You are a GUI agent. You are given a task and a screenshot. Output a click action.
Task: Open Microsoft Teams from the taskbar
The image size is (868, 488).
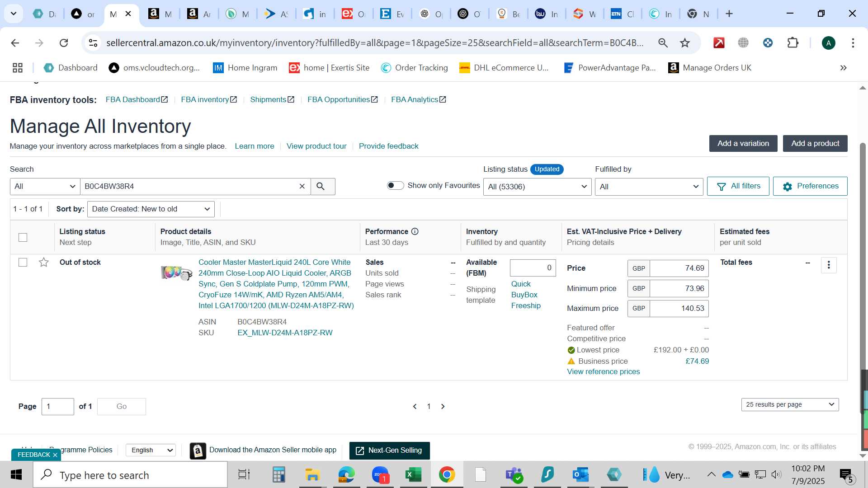(514, 474)
